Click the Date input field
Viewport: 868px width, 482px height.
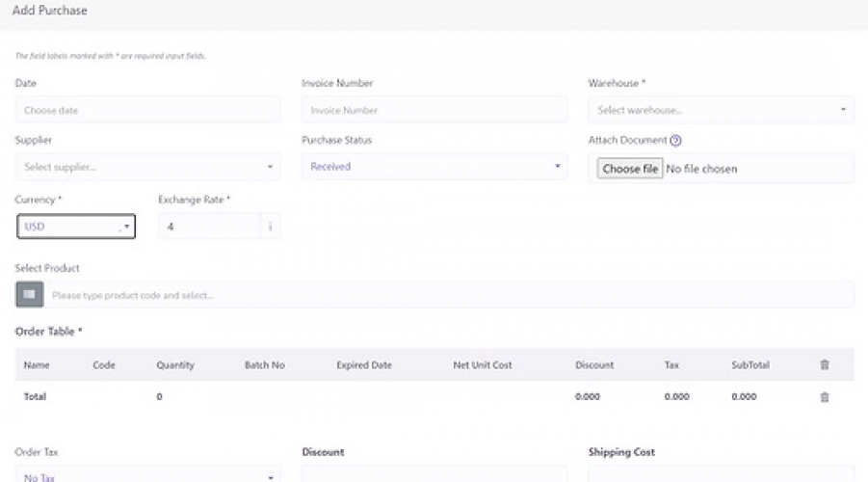[147, 110]
